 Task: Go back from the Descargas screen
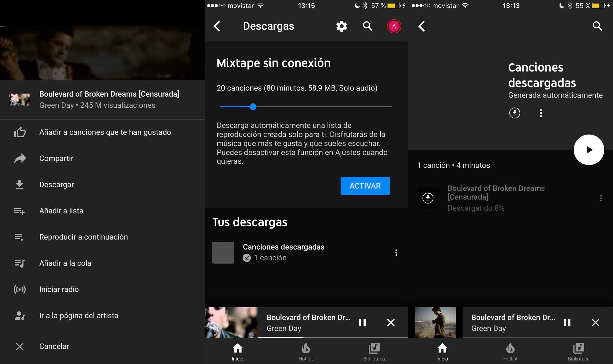[x=217, y=26]
